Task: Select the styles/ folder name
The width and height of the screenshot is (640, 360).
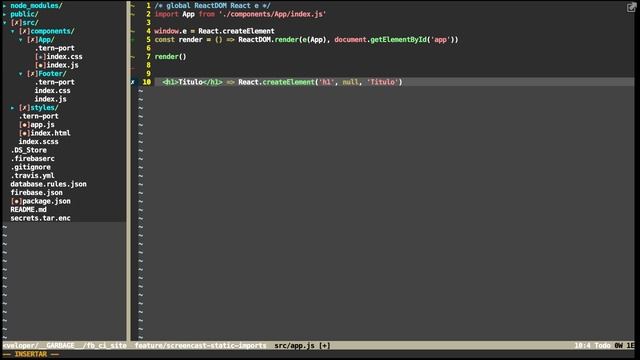Action: 44,108
